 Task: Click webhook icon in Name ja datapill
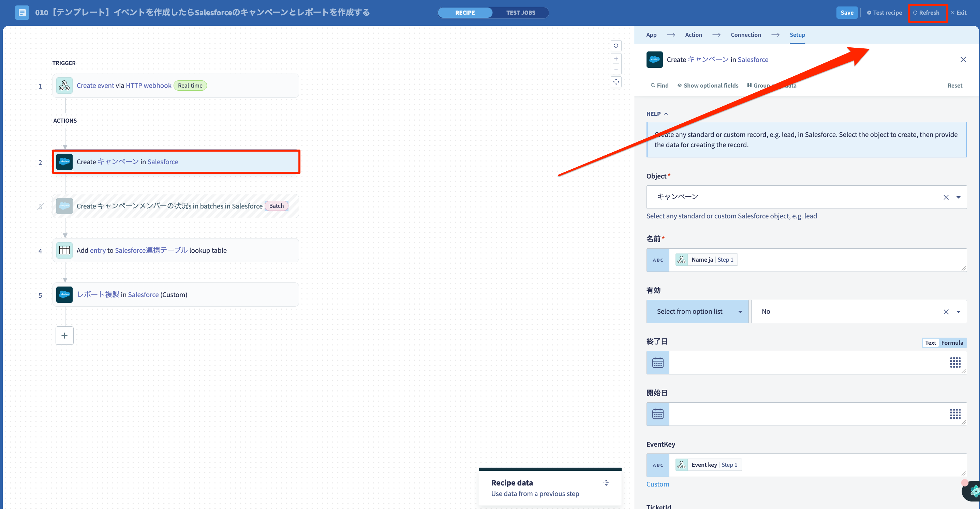pyautogui.click(x=681, y=260)
